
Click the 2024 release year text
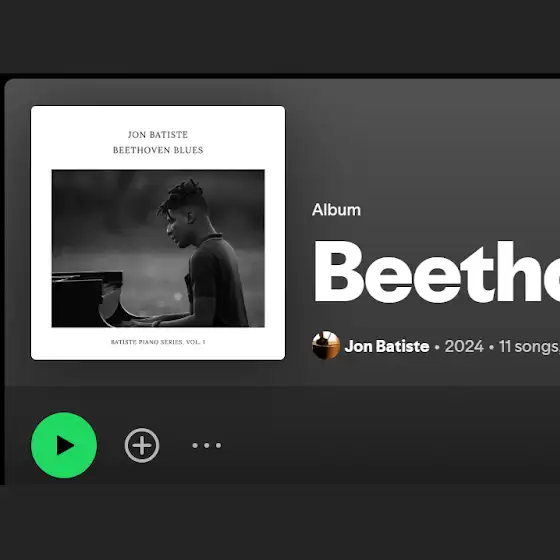coord(464,346)
